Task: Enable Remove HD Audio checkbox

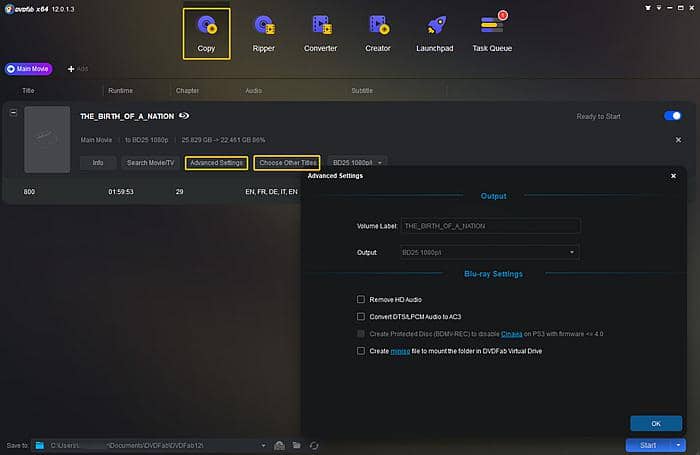Action: point(361,300)
